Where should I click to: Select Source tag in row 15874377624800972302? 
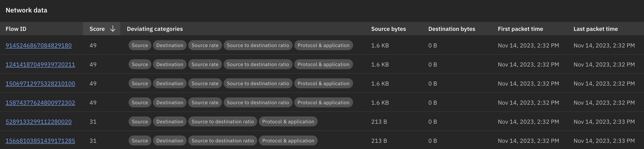[x=140, y=103]
